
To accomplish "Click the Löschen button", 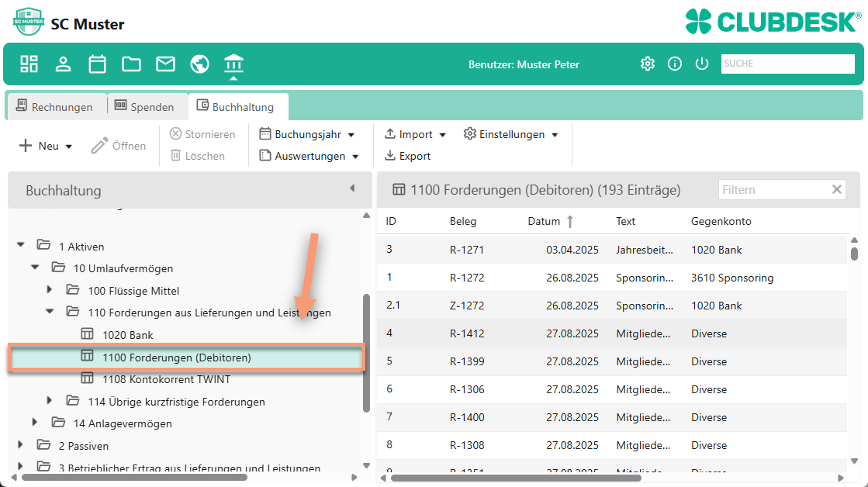I will pyautogui.click(x=197, y=156).
